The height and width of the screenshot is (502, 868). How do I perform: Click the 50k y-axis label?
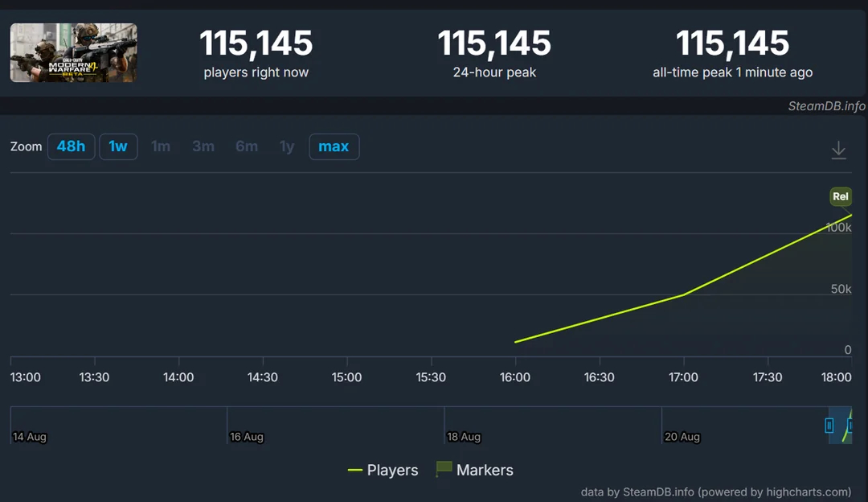[x=841, y=289]
